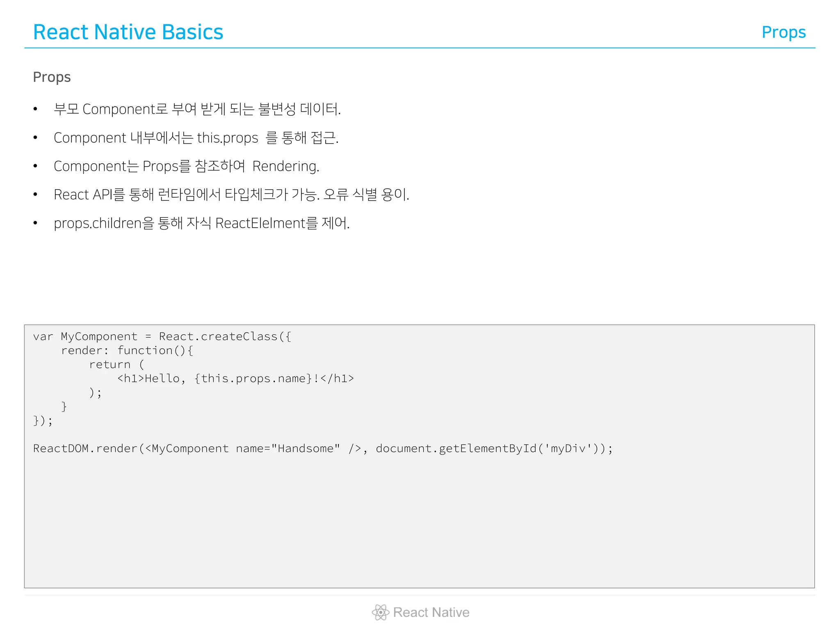Click the 'Props' subheading above the bullets
The width and height of the screenshot is (840, 630).
52,78
